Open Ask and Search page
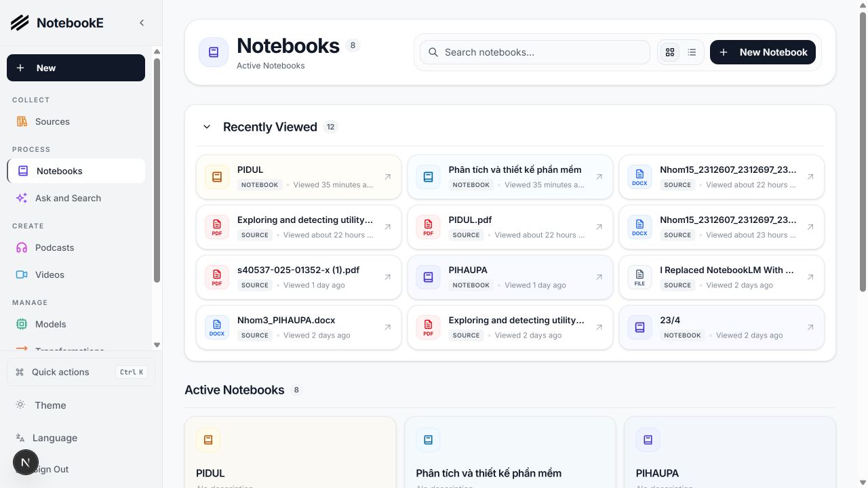 click(76, 198)
